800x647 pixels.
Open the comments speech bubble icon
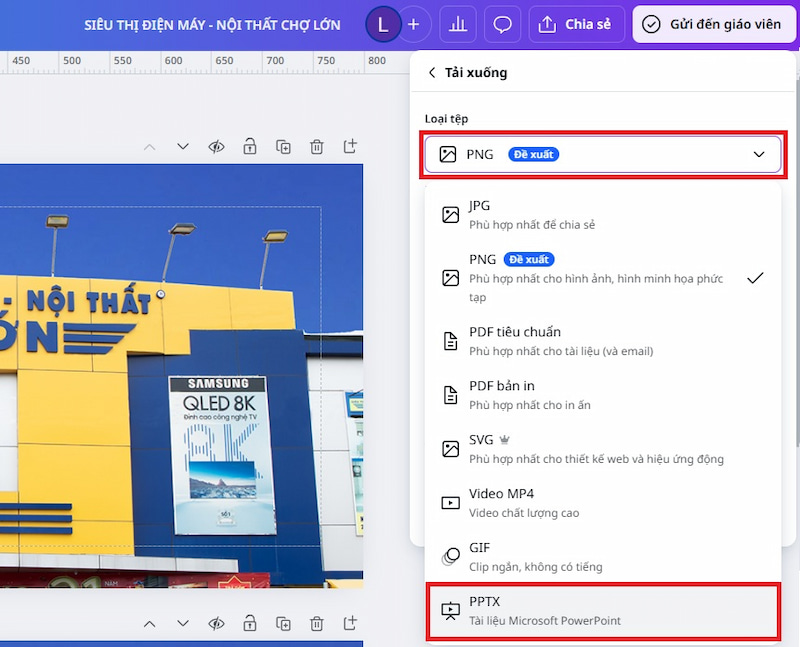tap(503, 24)
